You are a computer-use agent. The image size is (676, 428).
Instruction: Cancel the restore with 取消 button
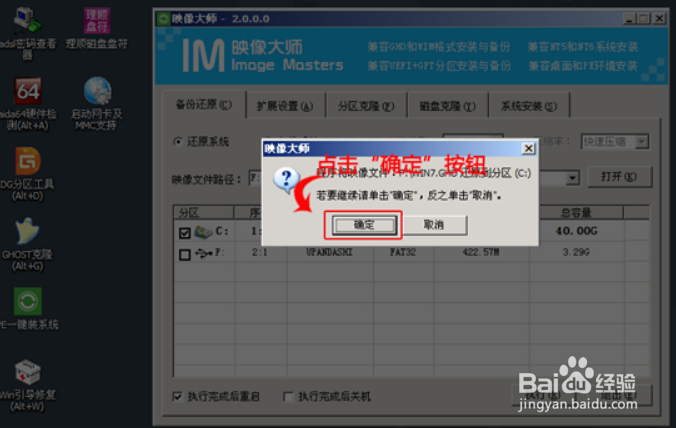point(434,225)
